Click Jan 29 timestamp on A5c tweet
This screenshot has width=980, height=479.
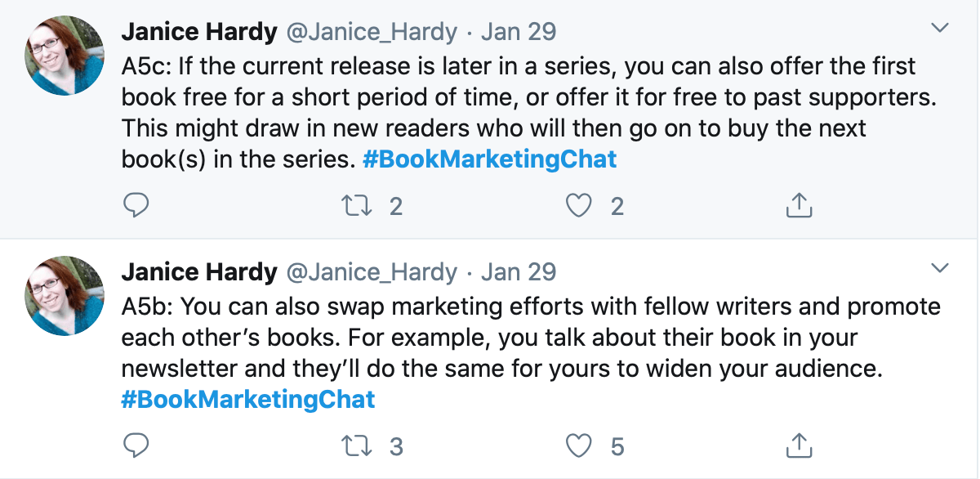point(519,32)
